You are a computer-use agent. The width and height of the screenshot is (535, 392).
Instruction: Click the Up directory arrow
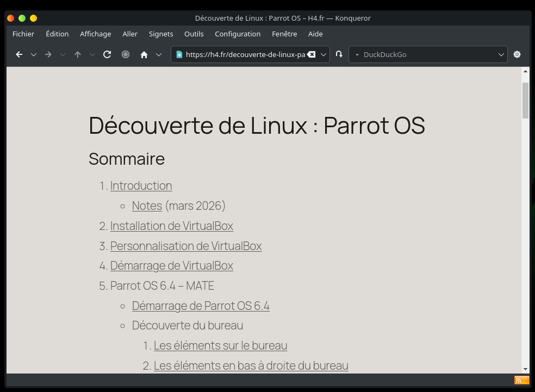(78, 54)
